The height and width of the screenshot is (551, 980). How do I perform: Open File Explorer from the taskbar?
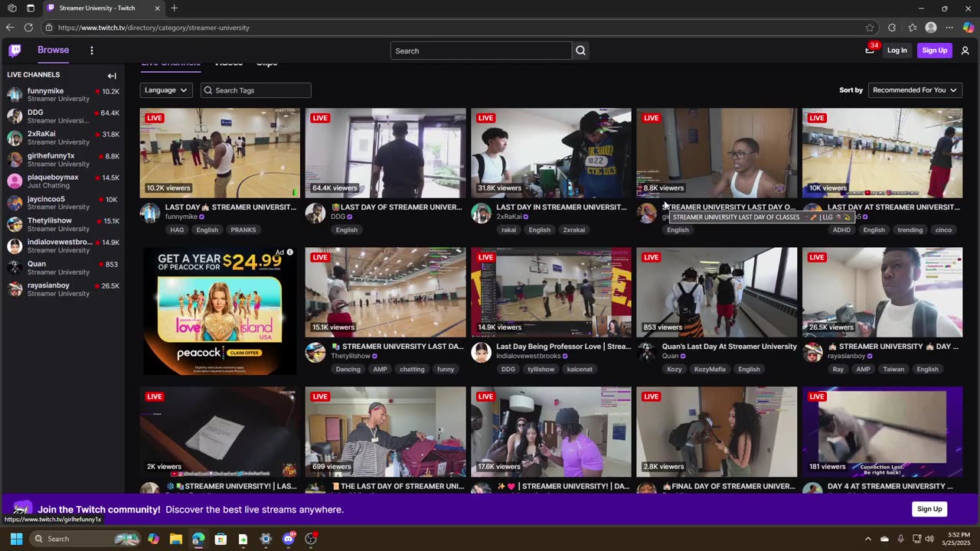176,539
